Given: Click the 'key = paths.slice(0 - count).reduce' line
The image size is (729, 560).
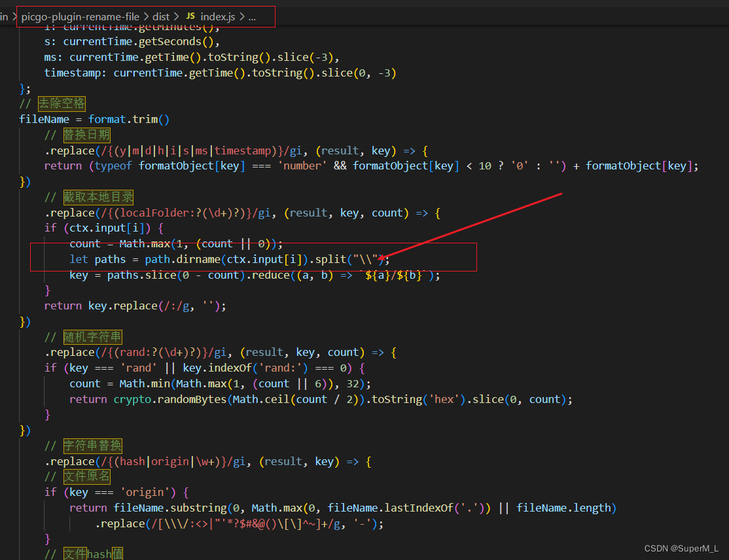Looking at the screenshot, I should click(x=255, y=275).
